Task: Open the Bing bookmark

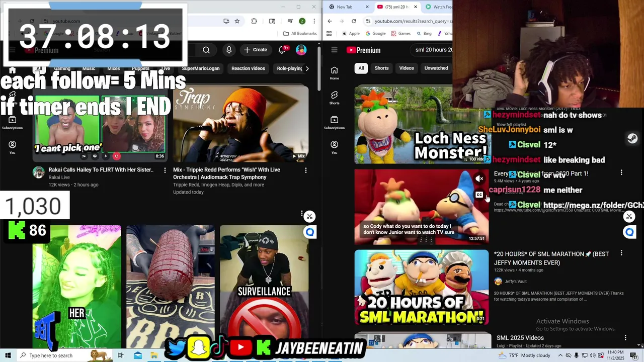Action: click(424, 34)
